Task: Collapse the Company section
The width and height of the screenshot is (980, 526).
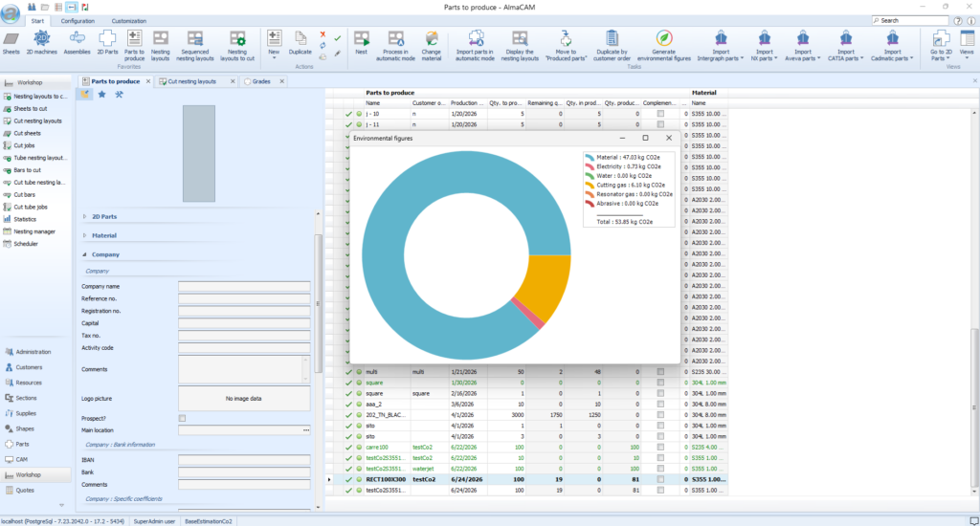Action: [85, 255]
